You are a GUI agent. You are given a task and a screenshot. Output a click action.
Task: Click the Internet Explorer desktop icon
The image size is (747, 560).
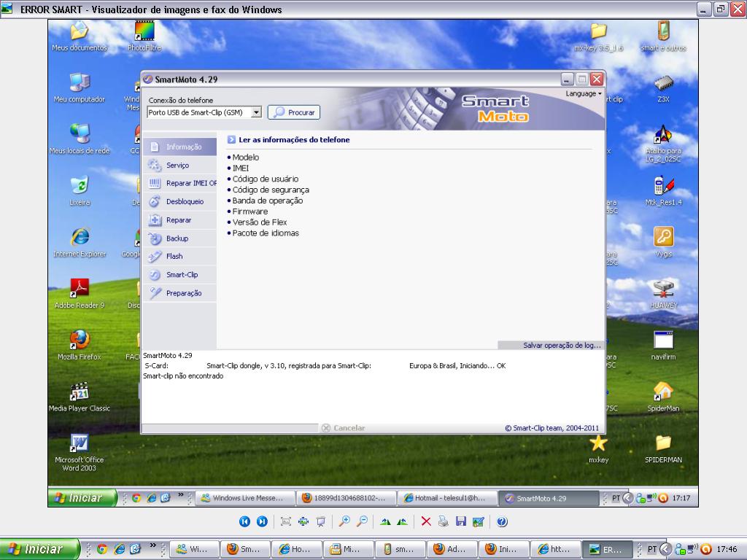click(x=79, y=242)
